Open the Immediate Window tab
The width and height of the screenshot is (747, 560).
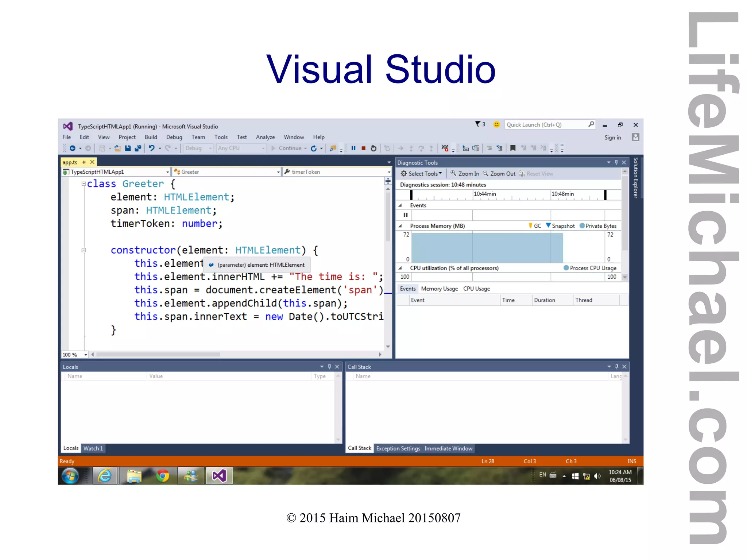click(x=449, y=448)
